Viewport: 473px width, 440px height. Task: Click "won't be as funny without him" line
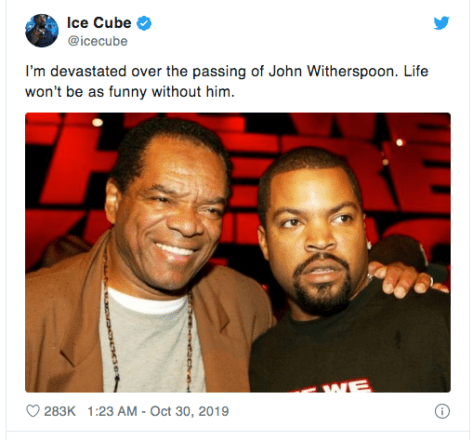tap(130, 92)
